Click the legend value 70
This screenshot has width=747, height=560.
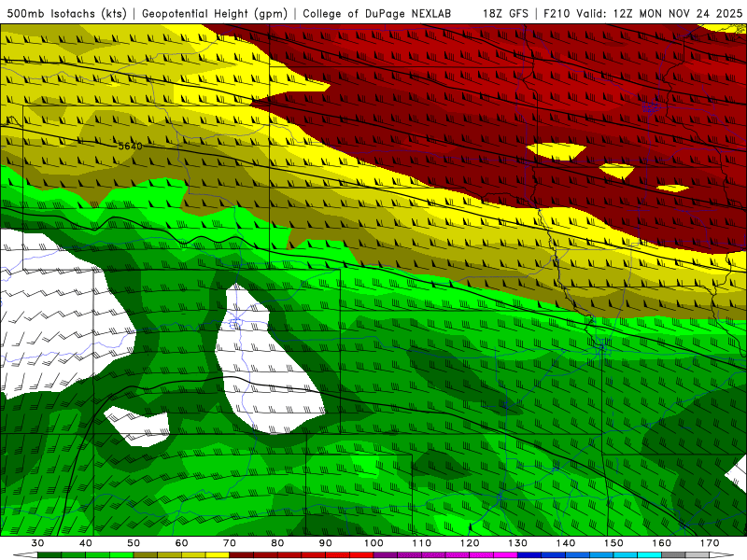(x=230, y=543)
